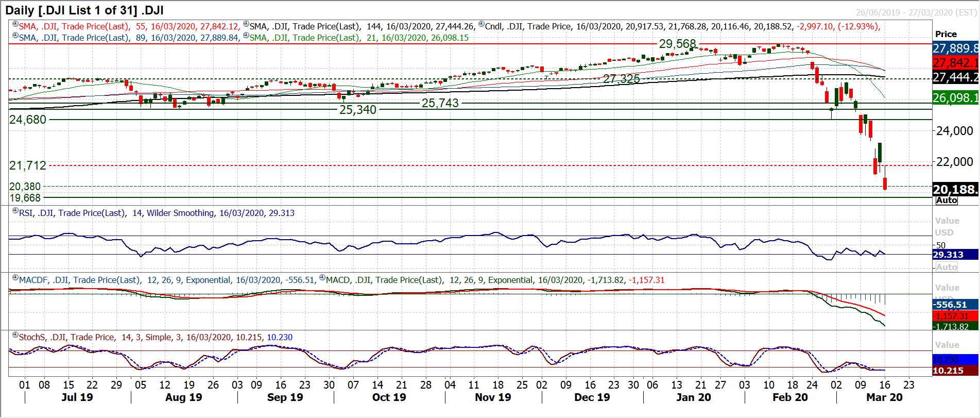Click the icon beside the SMA 89 label
Image resolution: width=980 pixels, height=418 pixels.
[15, 36]
